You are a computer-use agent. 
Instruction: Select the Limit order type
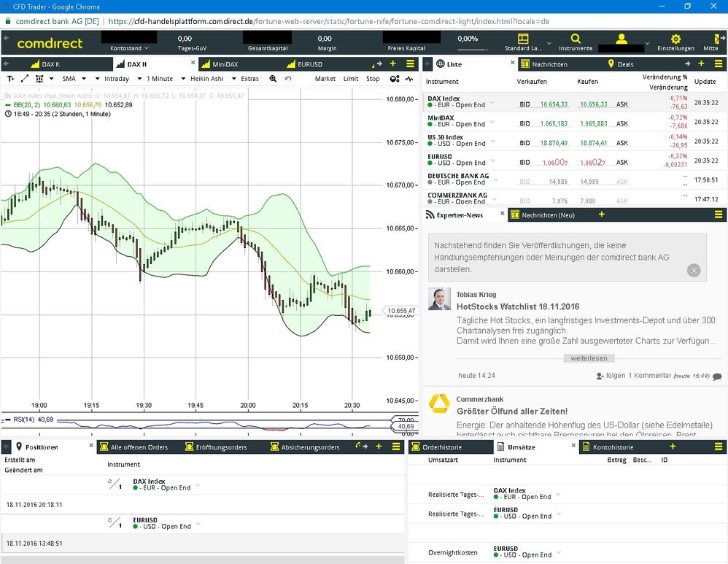point(351,78)
